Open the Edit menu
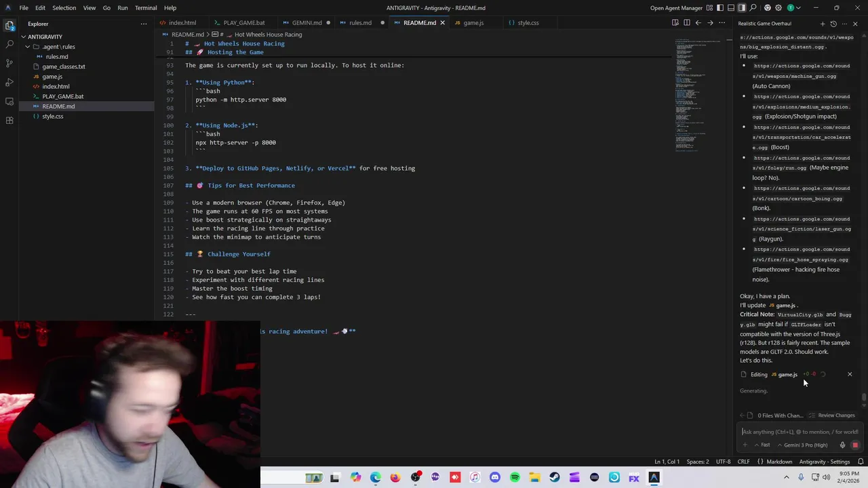The image size is (868, 488). 41,8
